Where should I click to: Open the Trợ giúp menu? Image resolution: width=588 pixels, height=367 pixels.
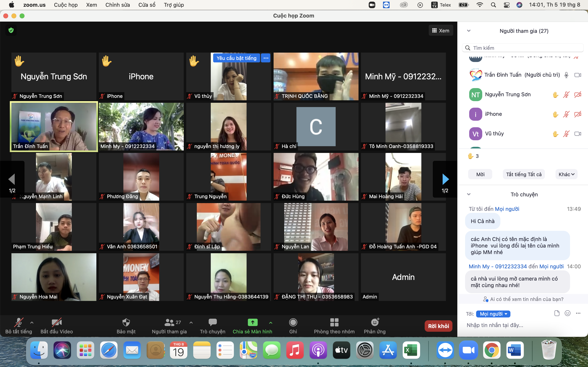tap(174, 5)
